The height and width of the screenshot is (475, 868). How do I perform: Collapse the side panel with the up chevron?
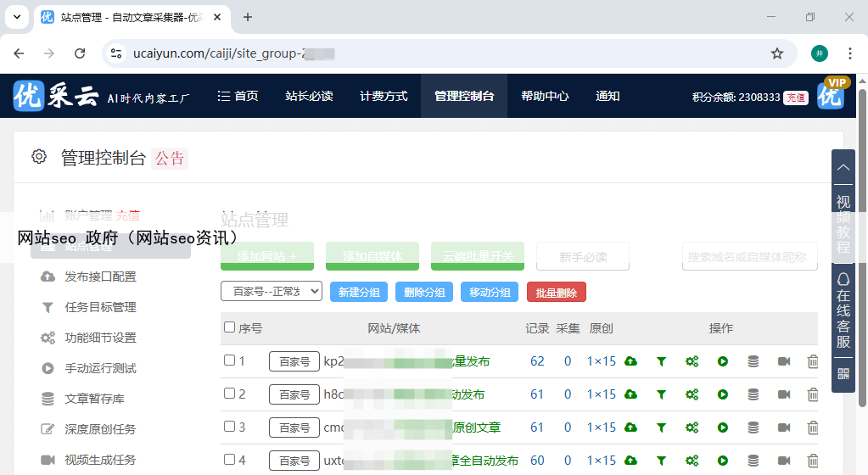point(843,167)
